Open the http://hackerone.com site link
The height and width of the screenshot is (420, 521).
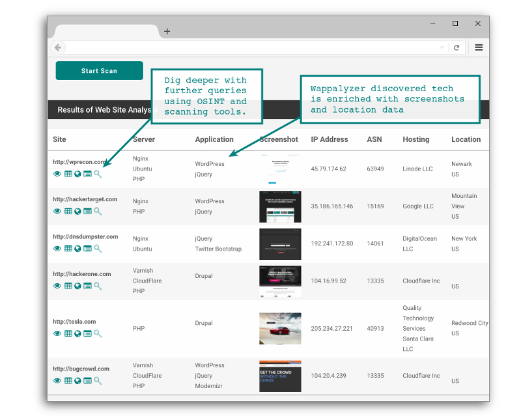pyautogui.click(x=82, y=273)
